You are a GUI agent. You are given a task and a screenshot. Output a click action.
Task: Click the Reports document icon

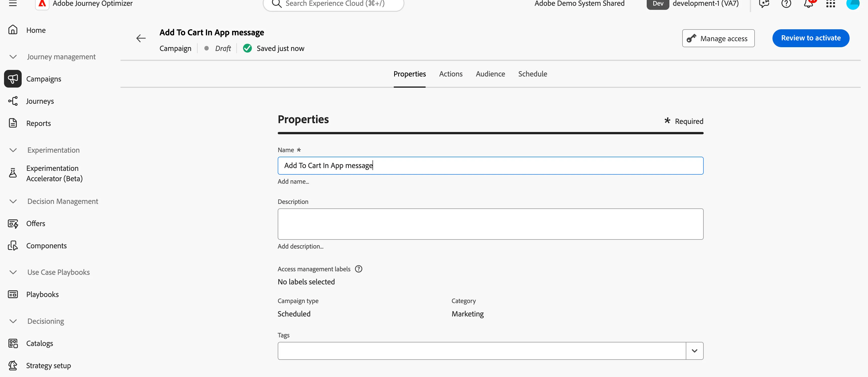(13, 123)
